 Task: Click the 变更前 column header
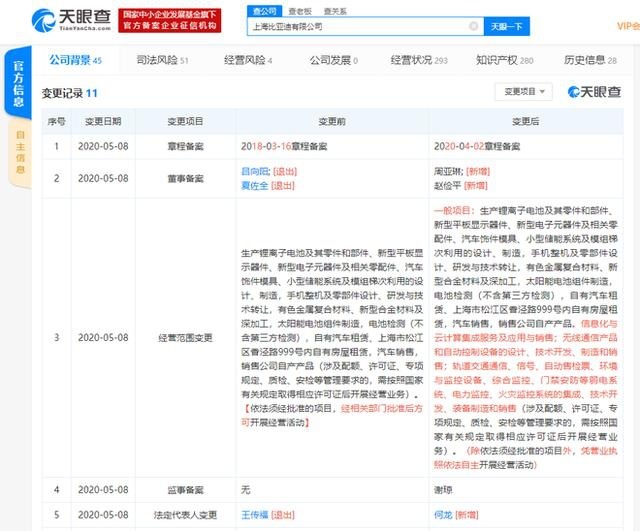(x=332, y=121)
